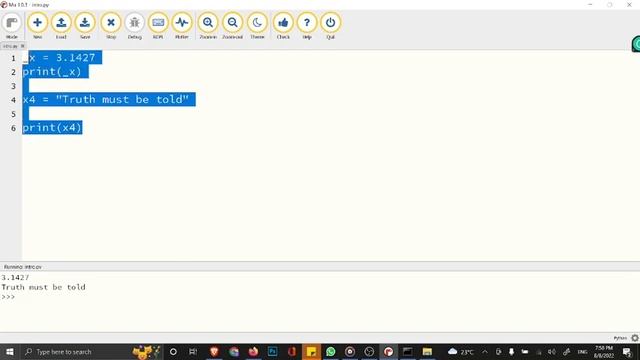Start the Debug tool
The image size is (640, 360).
(x=134, y=26)
